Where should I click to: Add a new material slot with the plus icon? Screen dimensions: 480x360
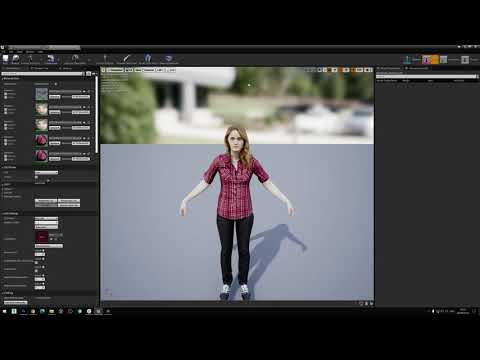pyautogui.click(x=56, y=84)
